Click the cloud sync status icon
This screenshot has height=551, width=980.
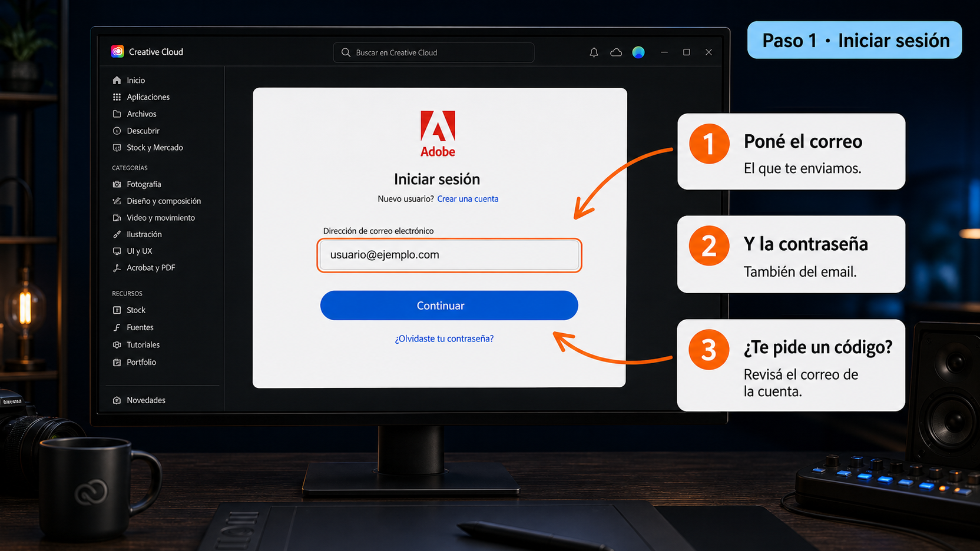point(616,52)
